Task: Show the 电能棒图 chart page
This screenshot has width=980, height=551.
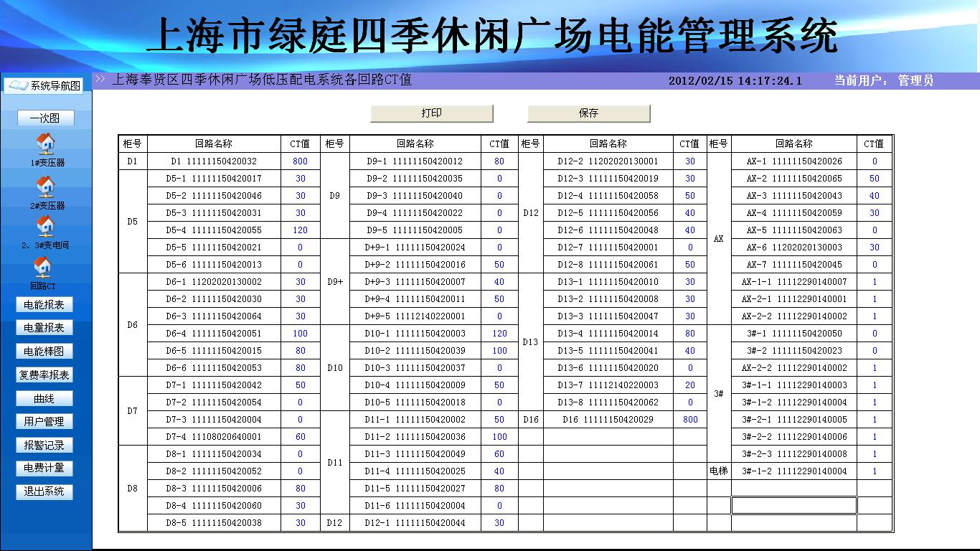Action: 44,352
